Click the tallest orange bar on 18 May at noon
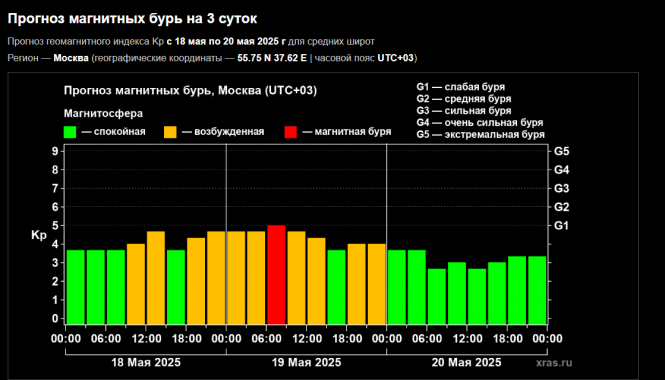The height and width of the screenshot is (380, 665). 156,278
